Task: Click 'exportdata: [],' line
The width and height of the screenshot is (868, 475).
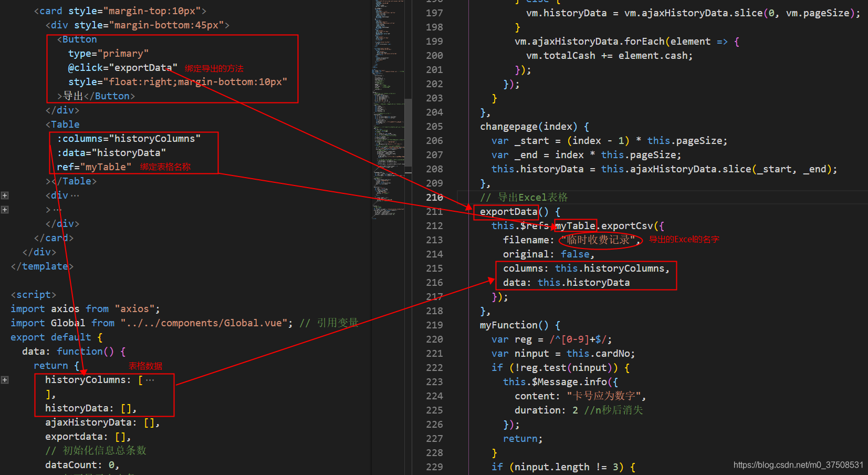Action: point(88,437)
